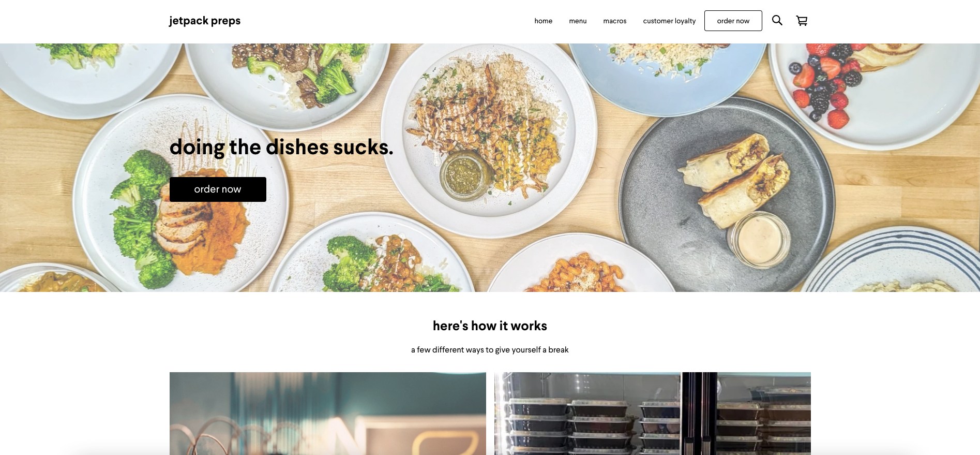
Task: Select the blurred teal storefront photo
Action: point(328,414)
